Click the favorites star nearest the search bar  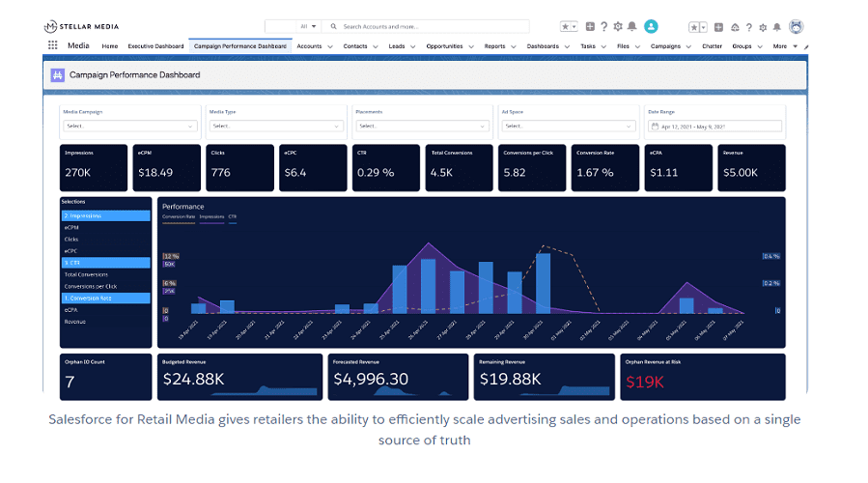[565, 26]
